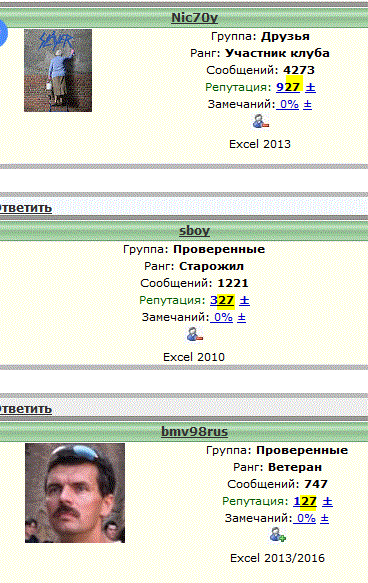Click the ± next to bmv98rus's warnings 0%
Screen dimensions: 368x583
click(x=325, y=518)
